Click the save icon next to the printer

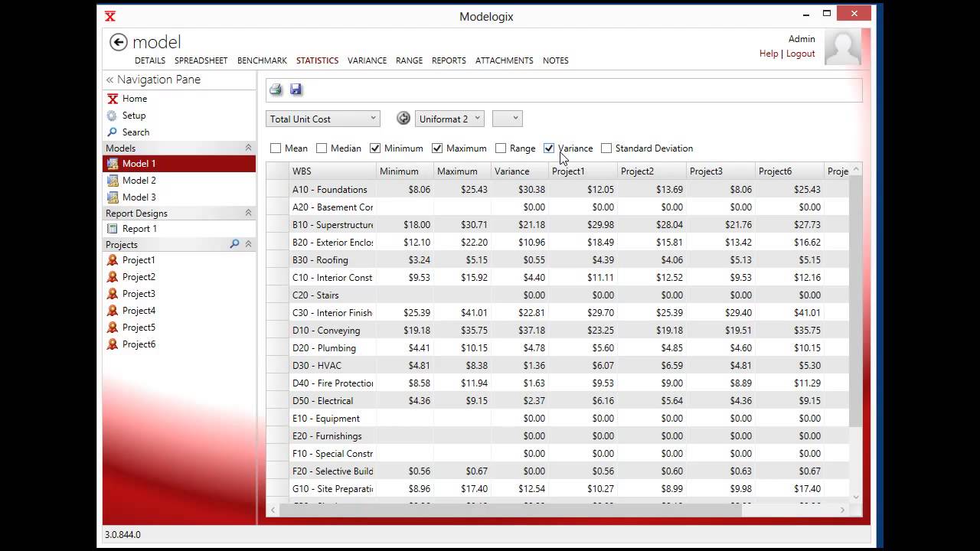point(296,89)
